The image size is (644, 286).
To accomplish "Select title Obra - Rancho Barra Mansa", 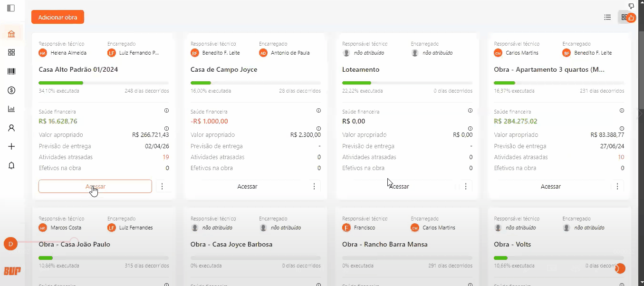I will click(x=385, y=244).
